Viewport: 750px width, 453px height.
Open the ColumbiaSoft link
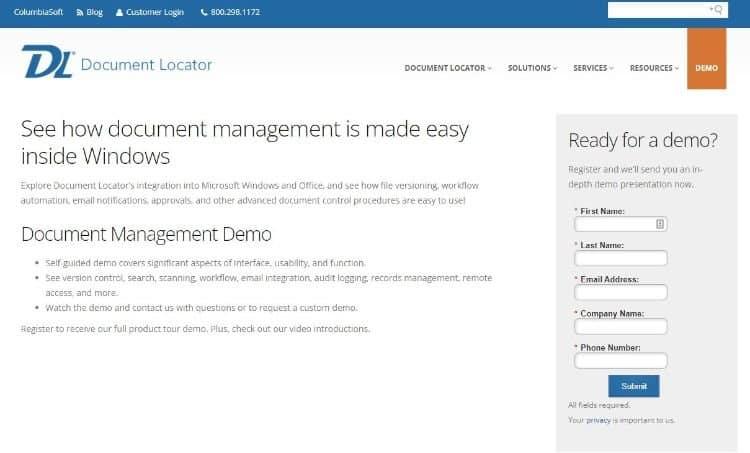click(38, 12)
